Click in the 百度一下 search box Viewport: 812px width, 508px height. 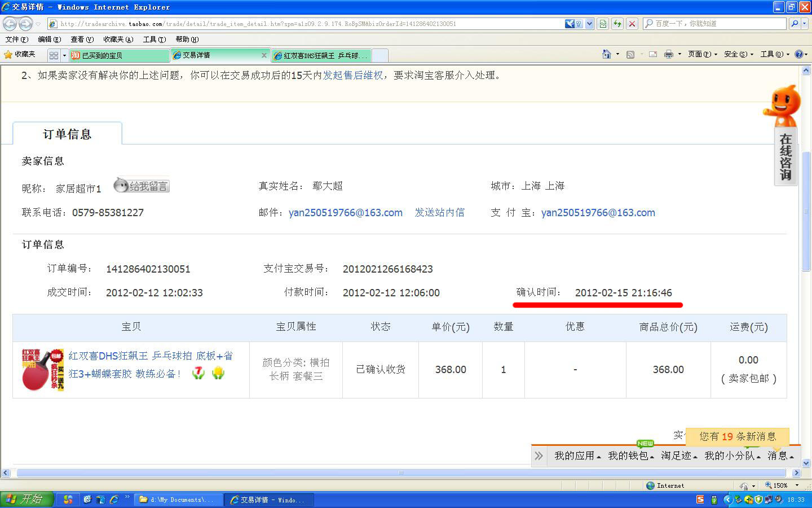tap(715, 24)
